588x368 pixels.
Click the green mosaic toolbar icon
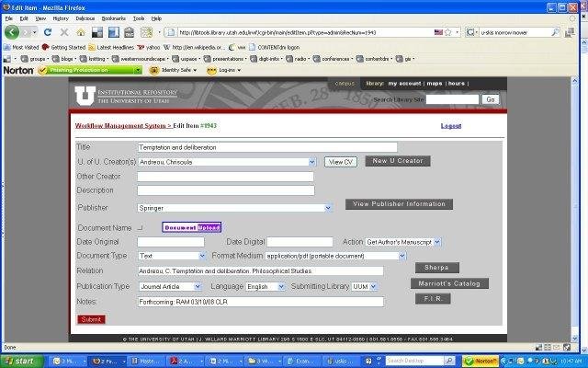pos(147,33)
